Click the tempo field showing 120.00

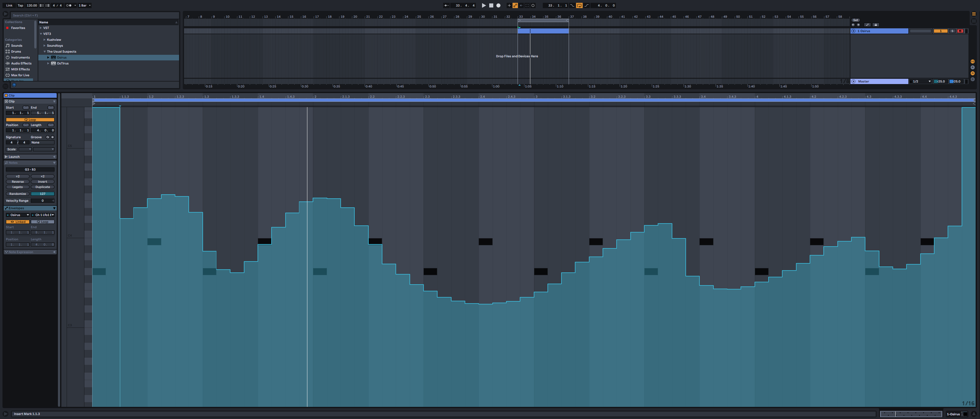pos(31,5)
